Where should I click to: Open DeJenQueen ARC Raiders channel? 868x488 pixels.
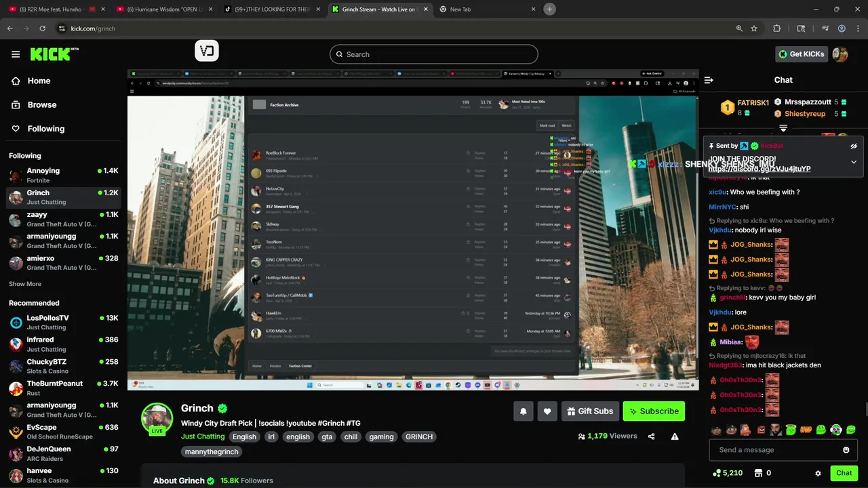coord(64,453)
